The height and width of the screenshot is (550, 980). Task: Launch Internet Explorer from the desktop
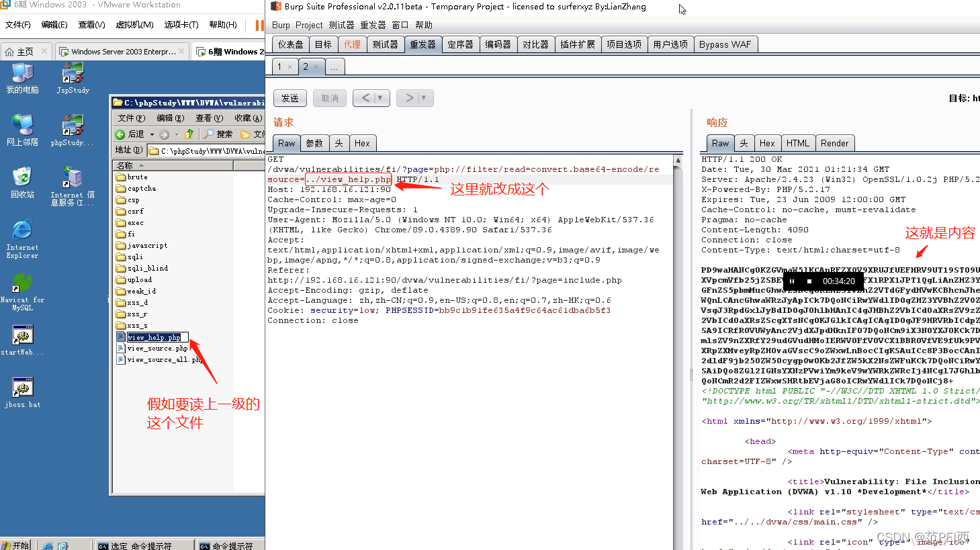coord(22,239)
